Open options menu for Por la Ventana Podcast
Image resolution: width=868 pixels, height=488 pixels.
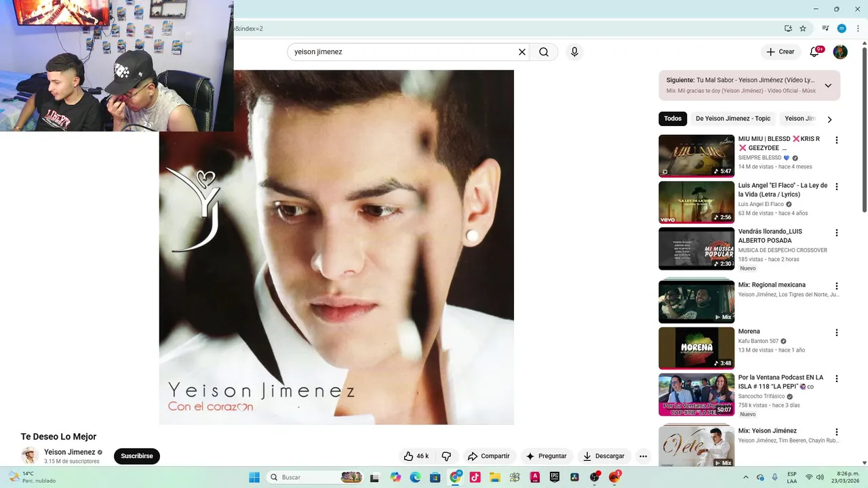pyautogui.click(x=836, y=378)
